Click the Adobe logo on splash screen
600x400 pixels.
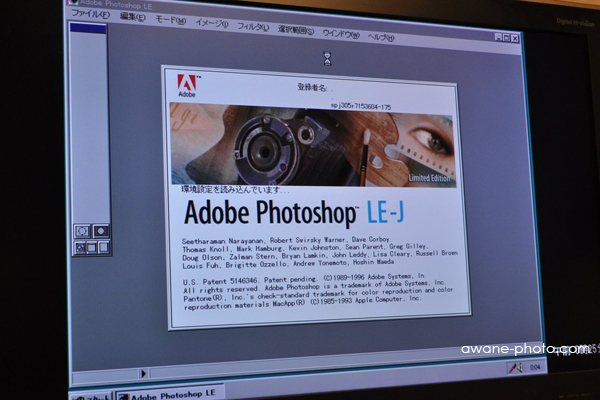click(188, 86)
